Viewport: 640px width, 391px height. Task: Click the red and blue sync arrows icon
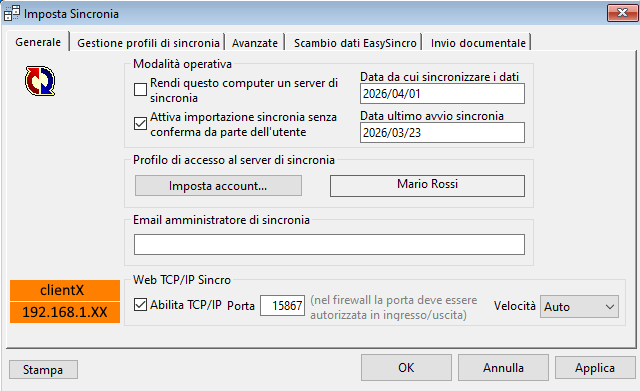coord(40,81)
